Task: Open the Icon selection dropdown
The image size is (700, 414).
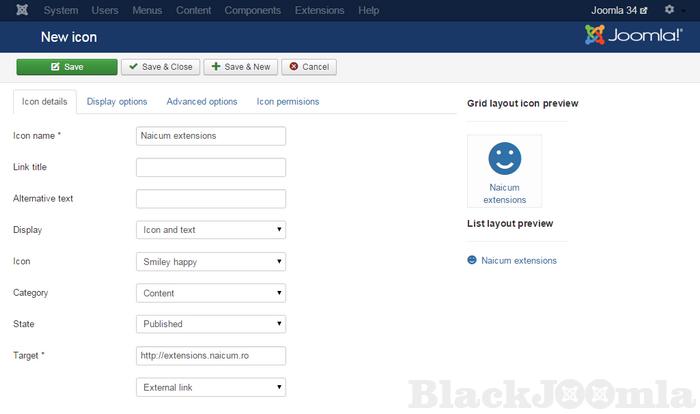Action: pos(211,262)
